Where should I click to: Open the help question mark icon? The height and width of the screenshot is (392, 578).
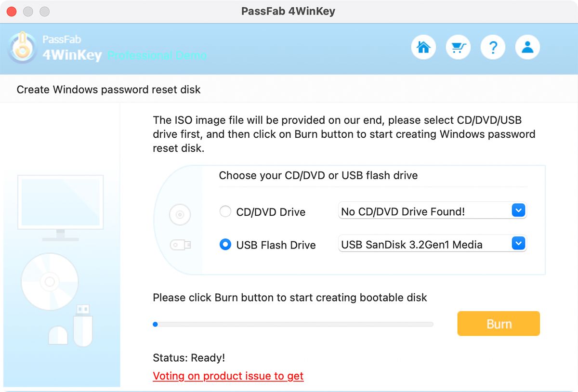(493, 47)
